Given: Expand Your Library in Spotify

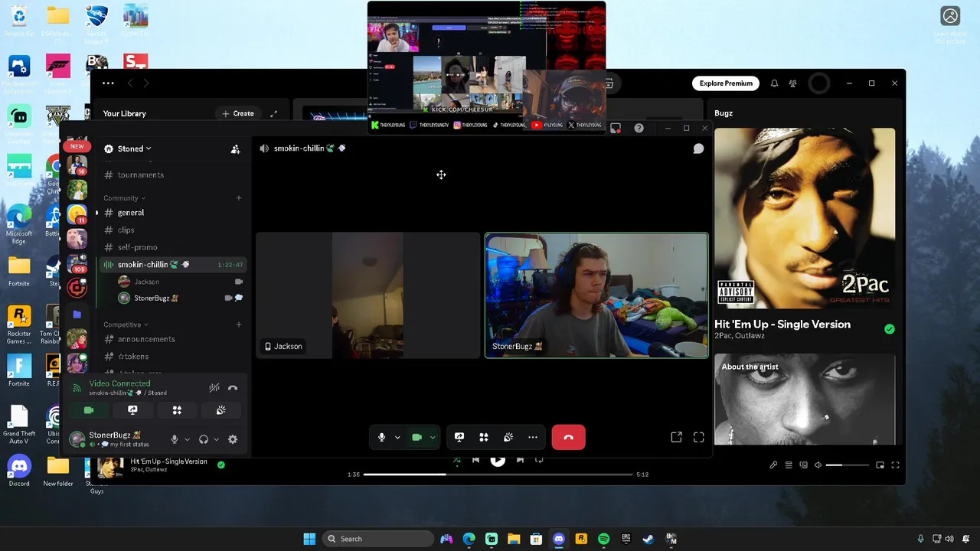Looking at the screenshot, I should pyautogui.click(x=273, y=113).
